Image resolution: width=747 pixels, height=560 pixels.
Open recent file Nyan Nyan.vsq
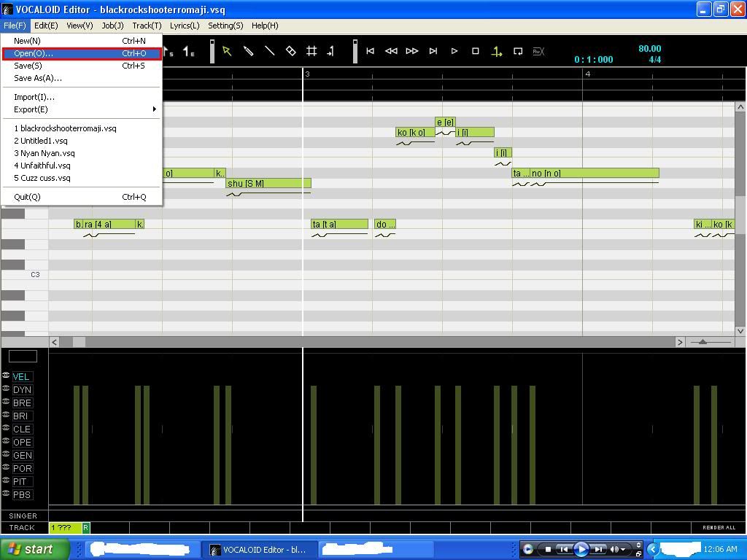click(x=82, y=153)
